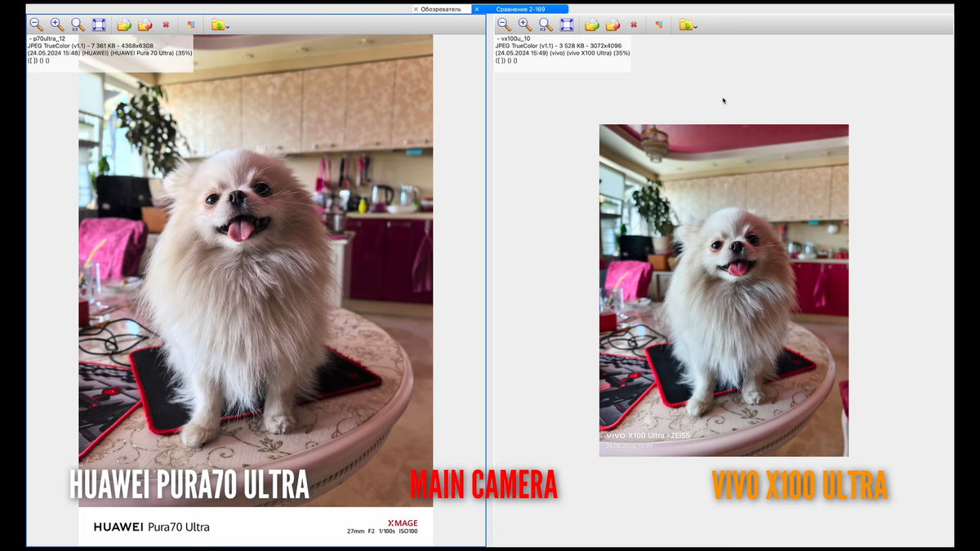Switch to the Сравнение 2-169 tab

tap(520, 9)
